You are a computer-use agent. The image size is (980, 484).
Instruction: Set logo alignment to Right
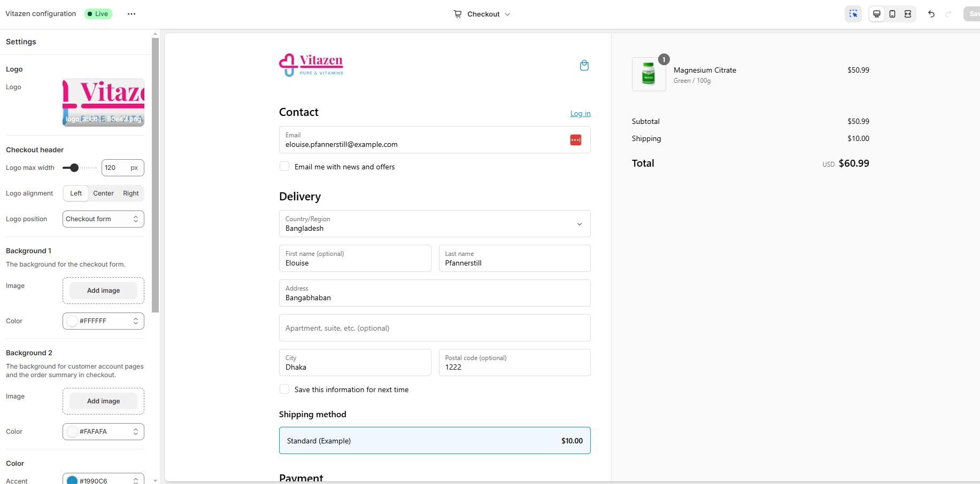pyautogui.click(x=131, y=193)
